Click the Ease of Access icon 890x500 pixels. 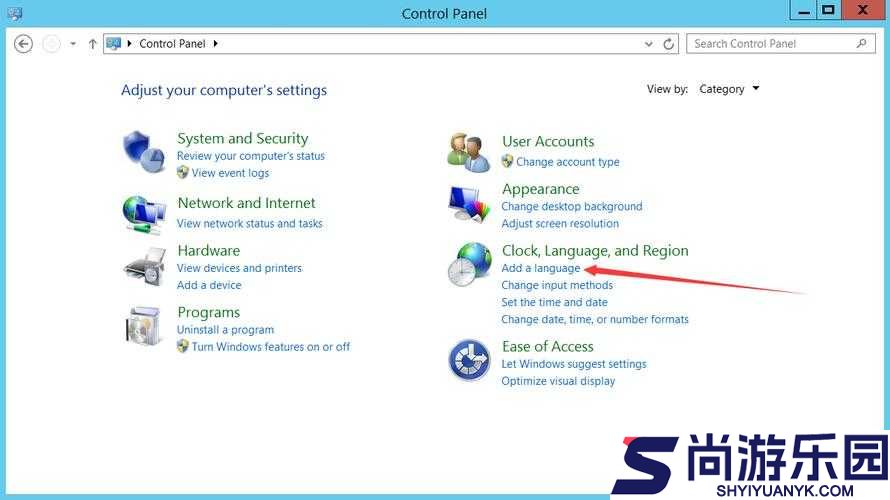point(469,360)
